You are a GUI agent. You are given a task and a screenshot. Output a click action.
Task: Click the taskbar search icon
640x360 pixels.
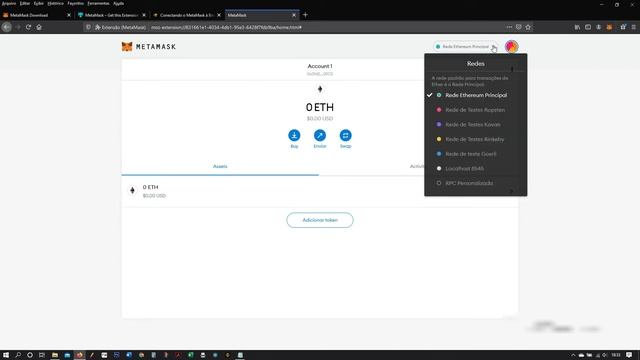18,355
